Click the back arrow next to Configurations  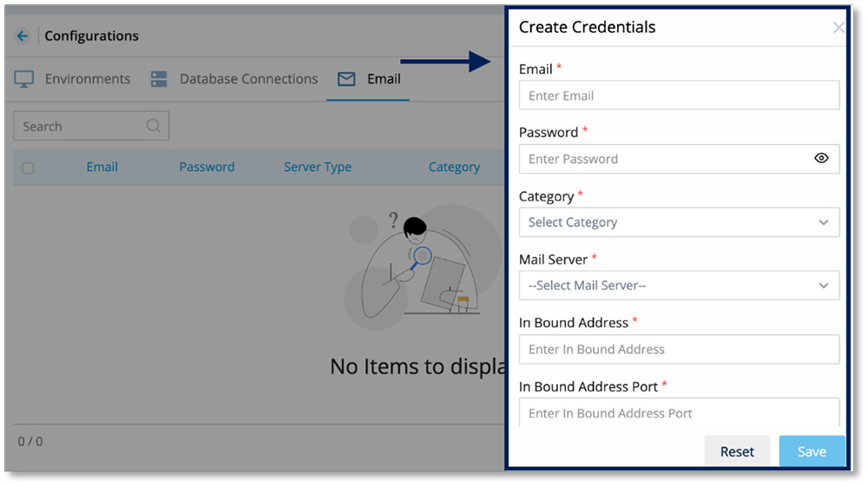click(23, 36)
